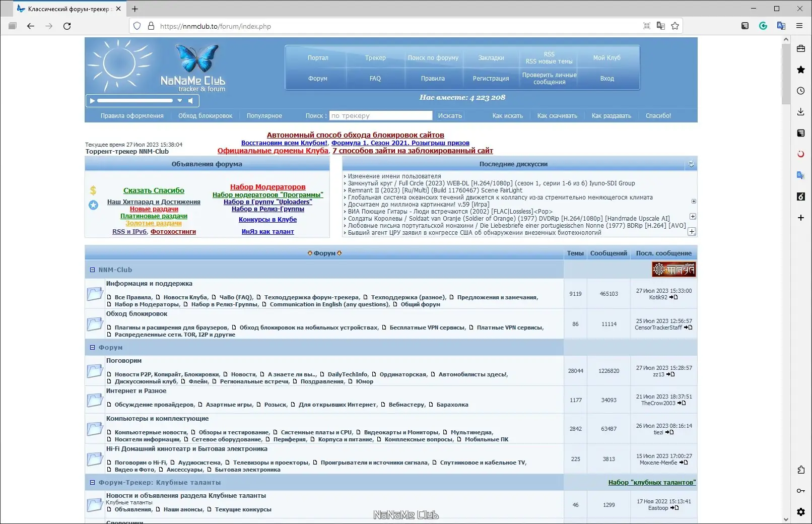Click the folder icon beside Интернет и Разное
Viewport: 812px width, 524px height.
[x=95, y=400]
